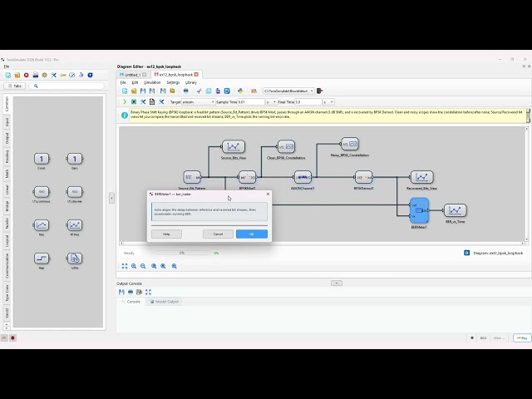Switch to the Console tab
The height and width of the screenshot is (399, 532).
click(x=131, y=302)
